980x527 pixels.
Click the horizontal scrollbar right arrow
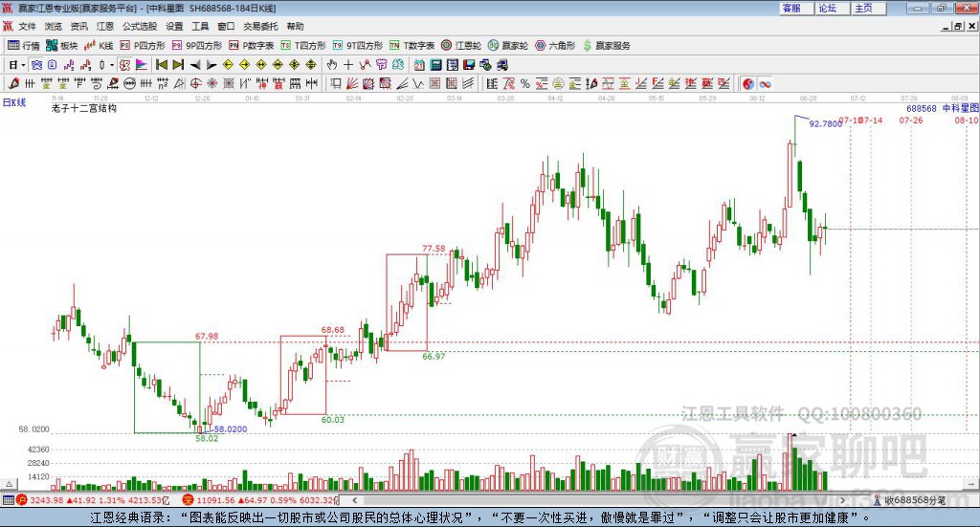pos(842,500)
